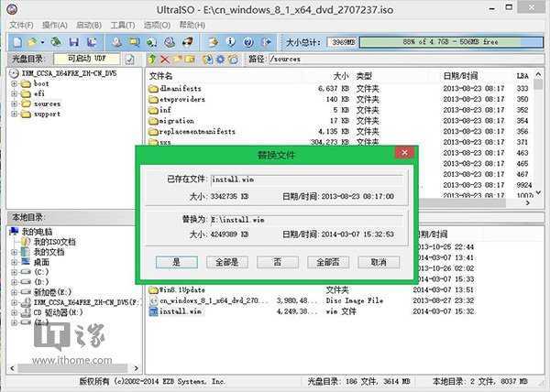Click the Save As toolbar icon
The width and height of the screenshot is (550, 392).
click(x=92, y=42)
